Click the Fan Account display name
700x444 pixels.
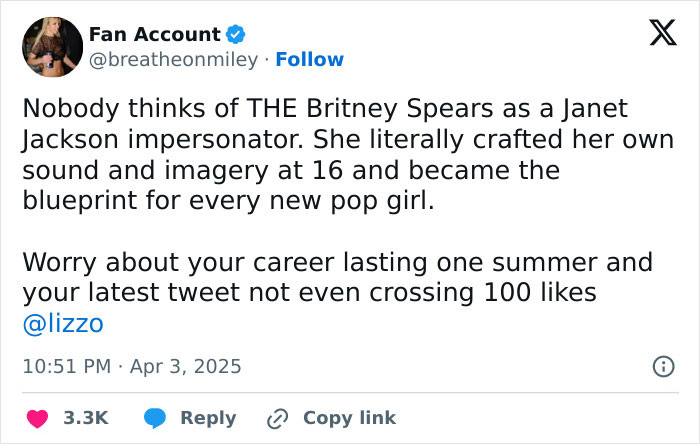[154, 34]
